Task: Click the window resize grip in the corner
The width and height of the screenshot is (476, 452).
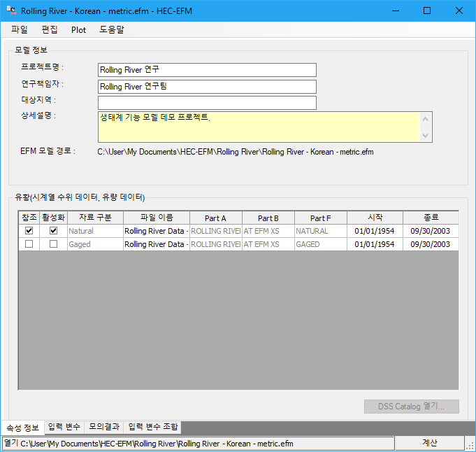Action: [470, 446]
